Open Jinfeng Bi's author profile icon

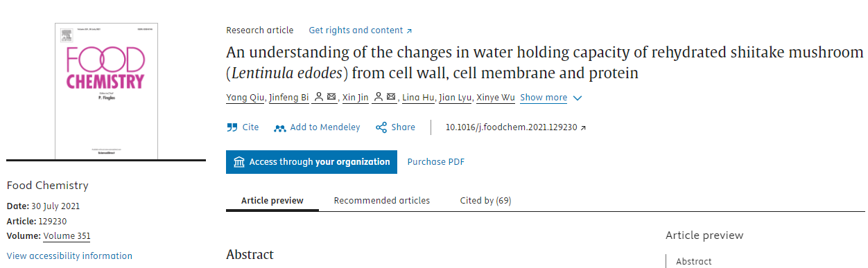pos(318,98)
